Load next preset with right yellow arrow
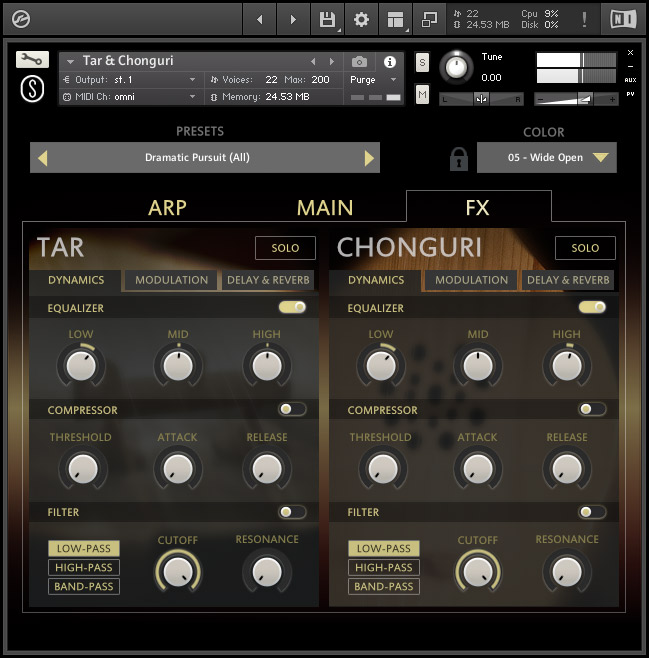Viewport: 649px width, 658px height. point(369,158)
